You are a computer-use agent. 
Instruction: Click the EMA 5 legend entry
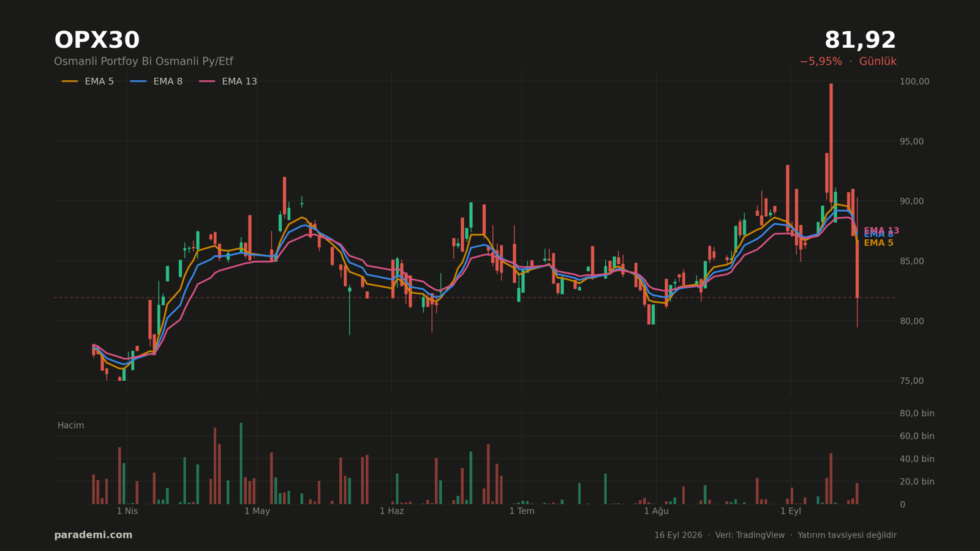(x=88, y=81)
